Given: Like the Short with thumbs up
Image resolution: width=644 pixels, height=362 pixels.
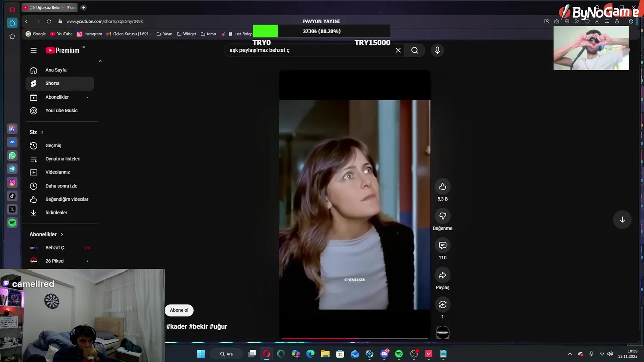Looking at the screenshot, I should point(442,187).
